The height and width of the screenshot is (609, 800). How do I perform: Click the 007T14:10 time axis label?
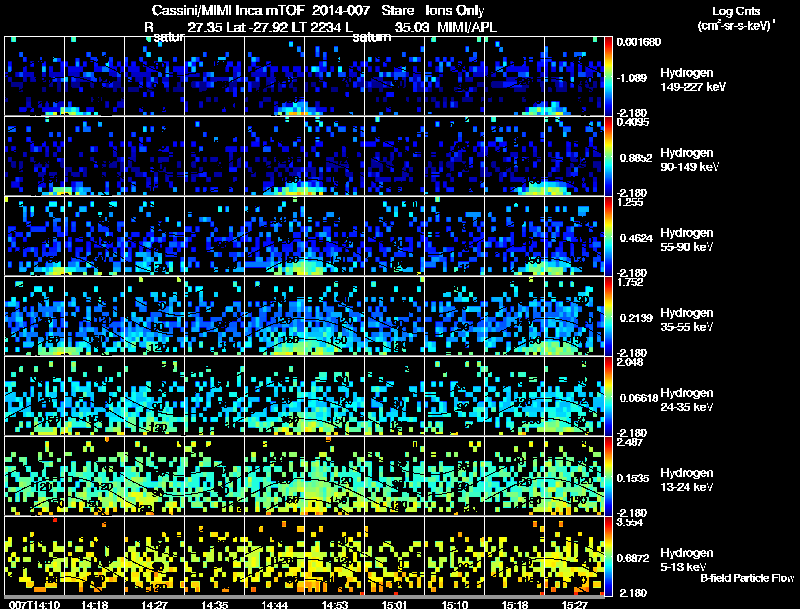pos(35,604)
